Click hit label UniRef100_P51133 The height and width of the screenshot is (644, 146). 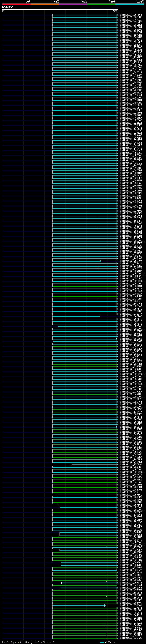click(131, 55)
